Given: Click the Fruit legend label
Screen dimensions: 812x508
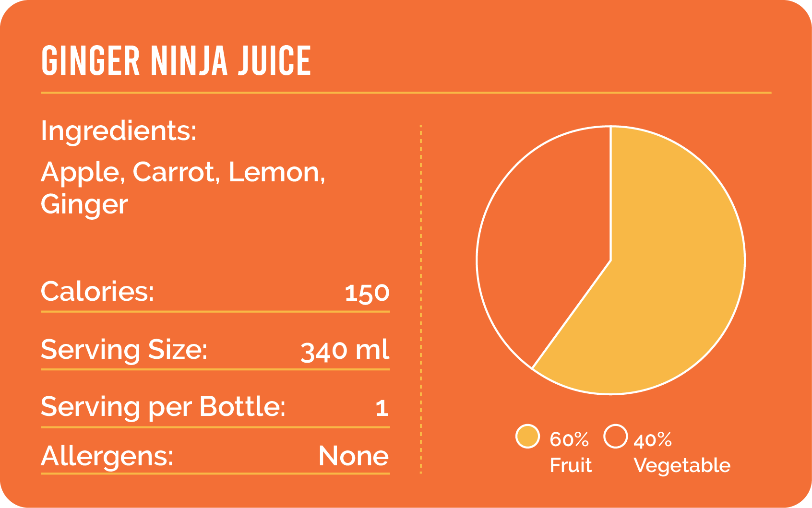Looking at the screenshot, I should [x=571, y=465].
